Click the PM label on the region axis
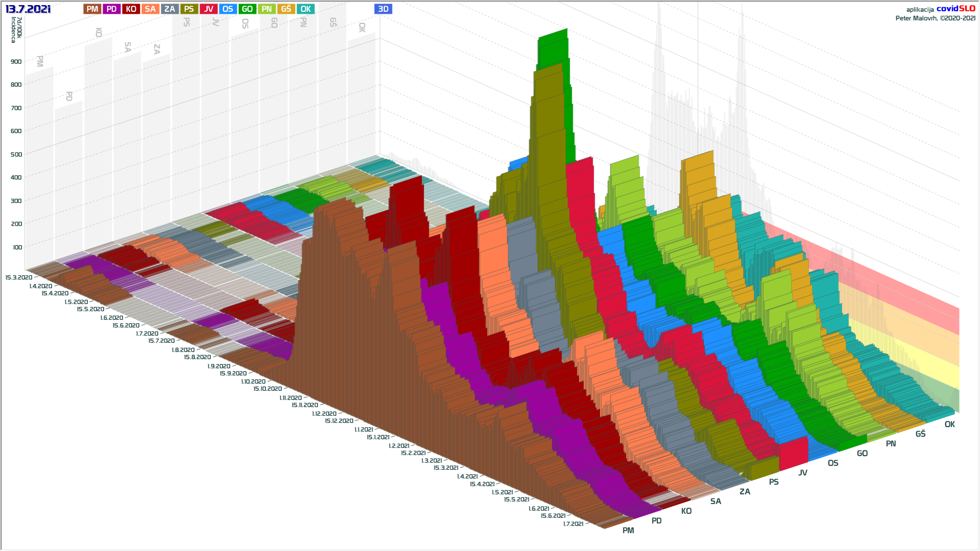980x551 pixels. click(628, 531)
